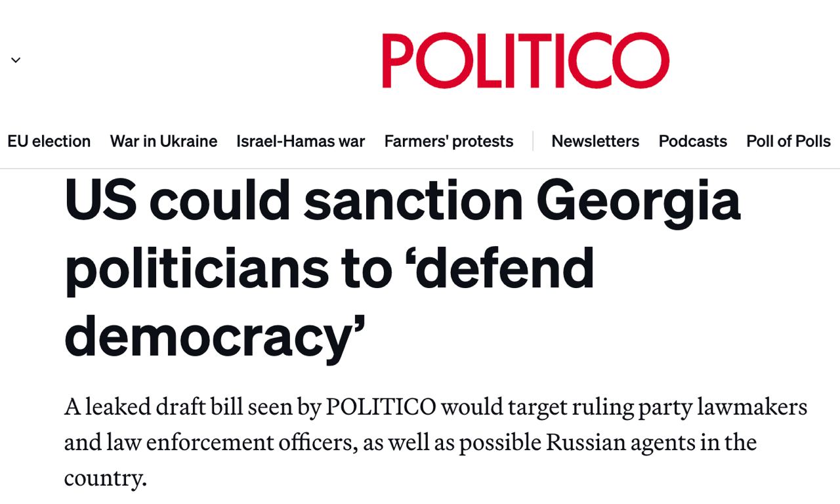Open the EU election section
The height and width of the screenshot is (504, 840).
[x=49, y=141]
